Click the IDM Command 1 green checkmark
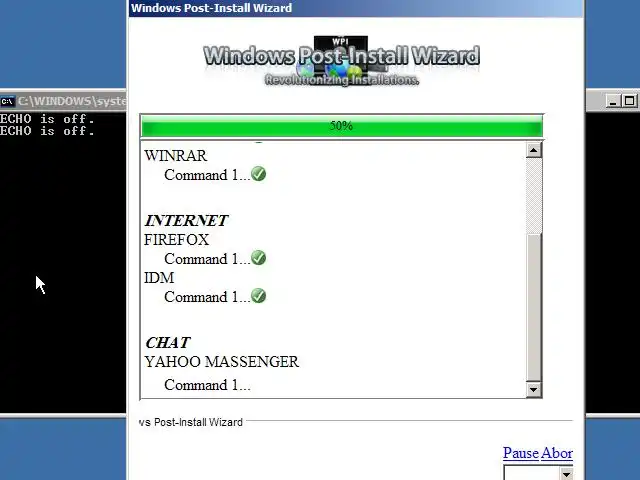The height and width of the screenshot is (480, 640). point(258,296)
